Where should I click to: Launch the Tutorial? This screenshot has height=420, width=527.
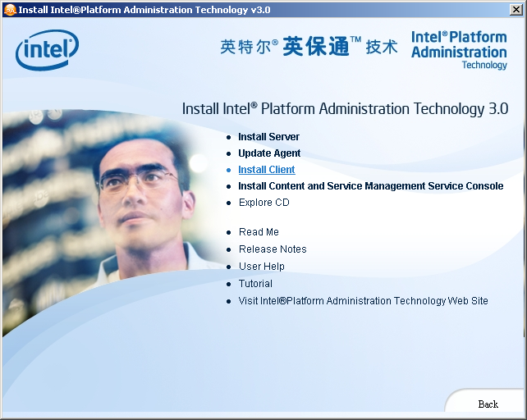click(x=255, y=284)
